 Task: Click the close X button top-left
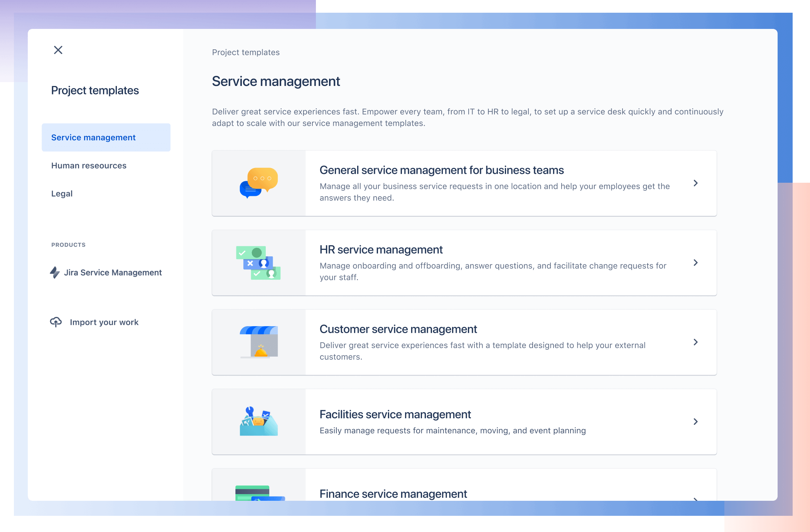coord(59,49)
